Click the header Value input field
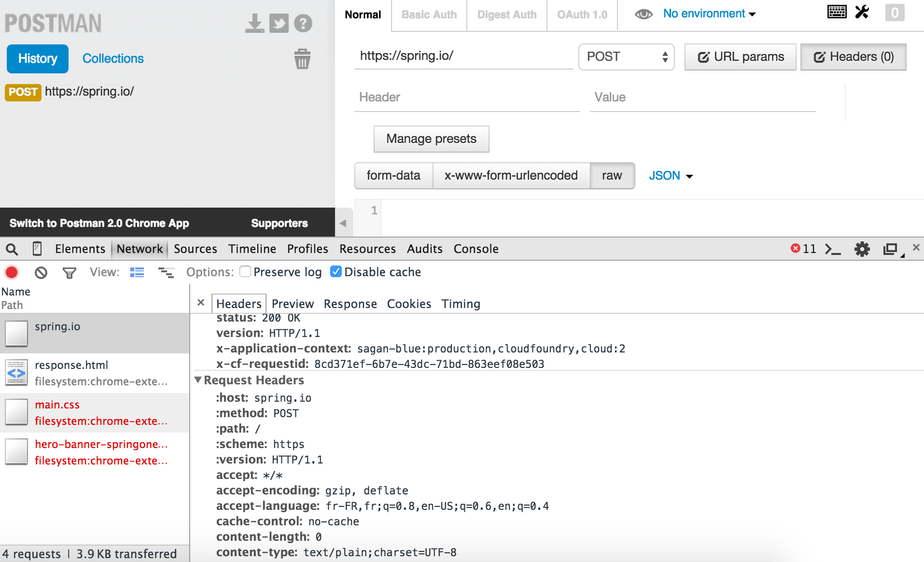Viewport: 924px width, 562px height. 702,98
